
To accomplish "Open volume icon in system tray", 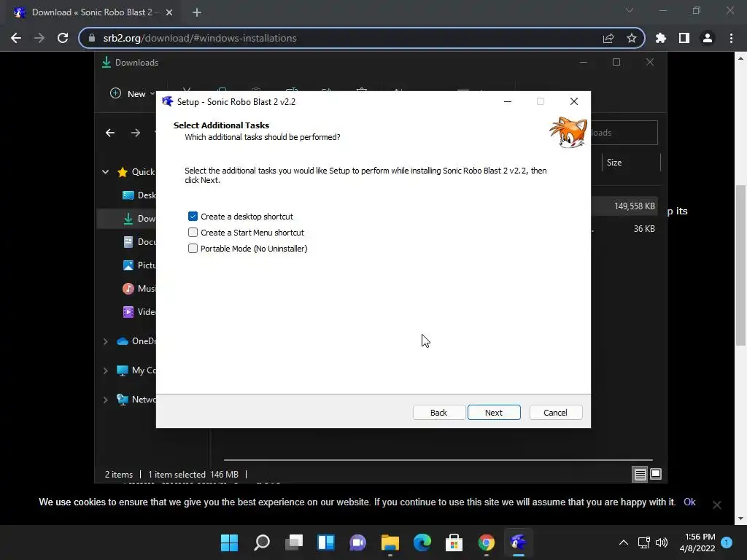I will point(661,542).
